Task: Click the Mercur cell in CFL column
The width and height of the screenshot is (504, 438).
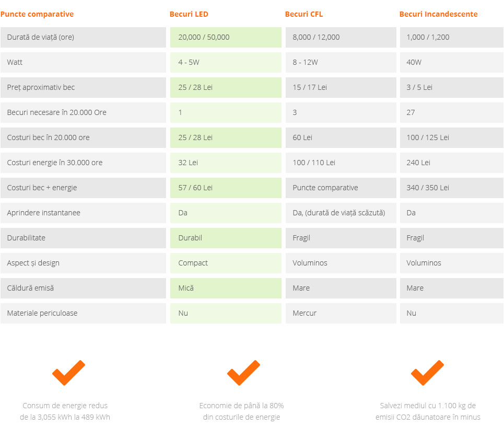Action: 341,313
